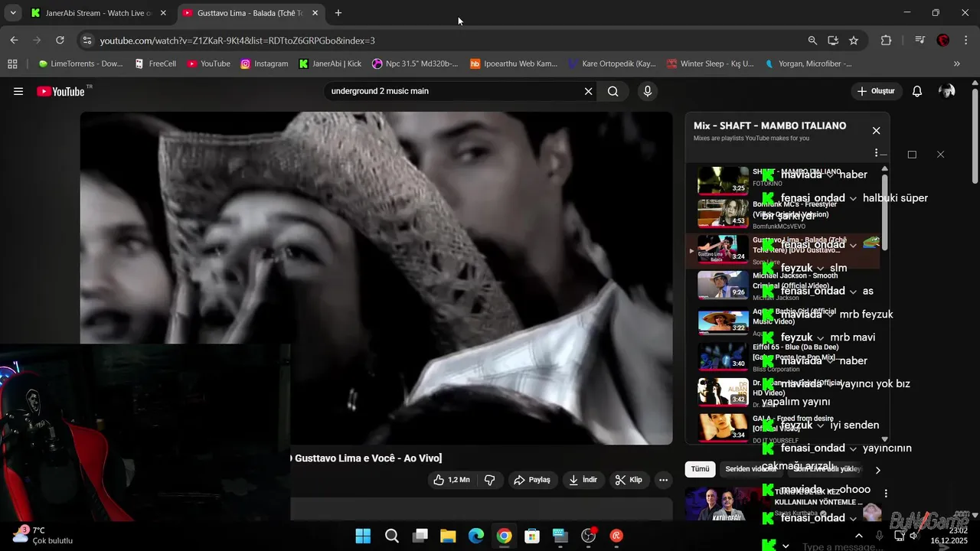This screenshot has width=980, height=551.
Task: Click Oluştur create button
Action: 877,91
